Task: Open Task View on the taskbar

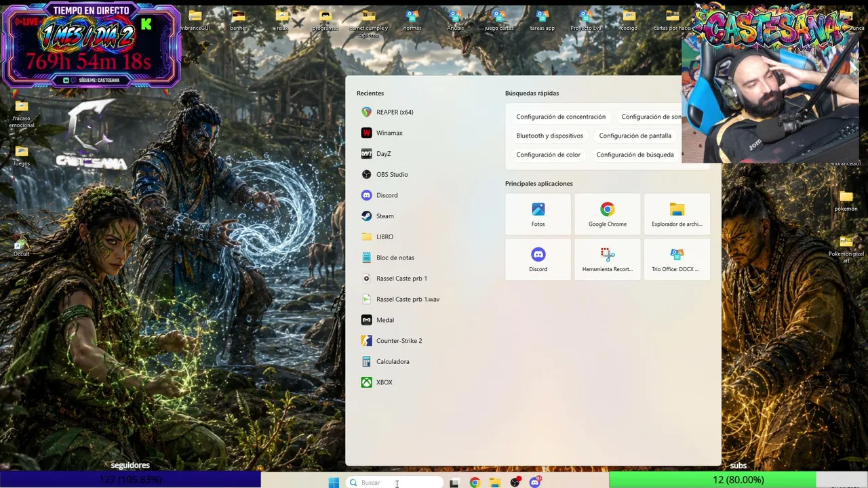Action: (x=454, y=483)
